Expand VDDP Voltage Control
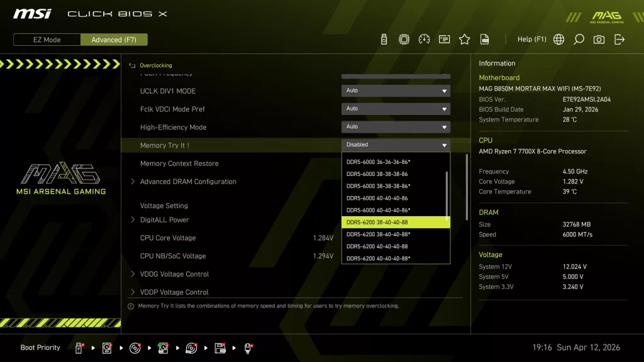The width and height of the screenshot is (644, 362). (174, 292)
